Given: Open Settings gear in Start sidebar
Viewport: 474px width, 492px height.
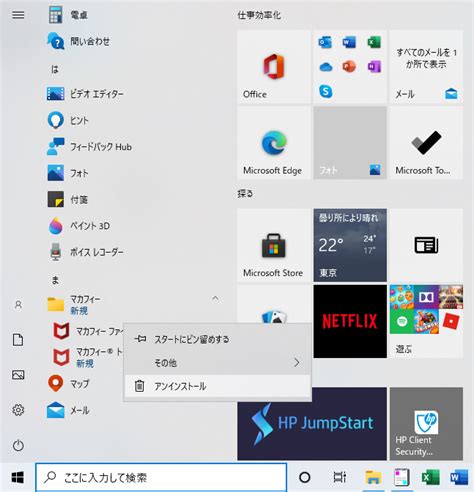Looking at the screenshot, I should click(18, 410).
